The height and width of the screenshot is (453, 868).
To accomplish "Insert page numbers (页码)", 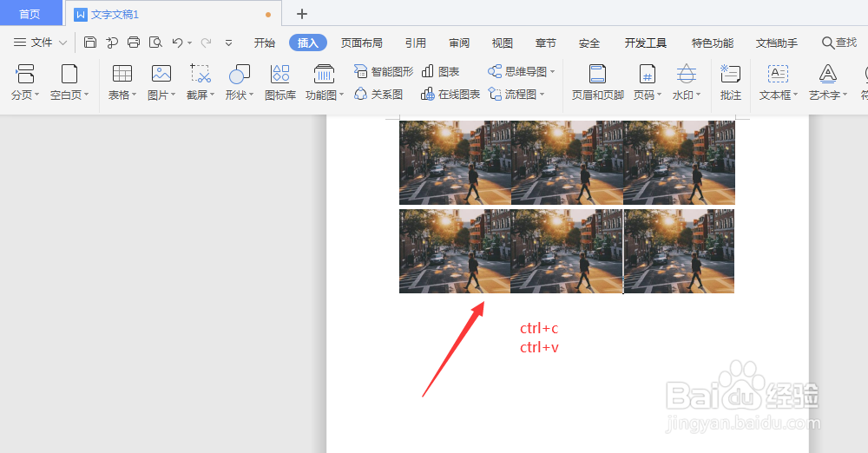I will click(x=648, y=82).
